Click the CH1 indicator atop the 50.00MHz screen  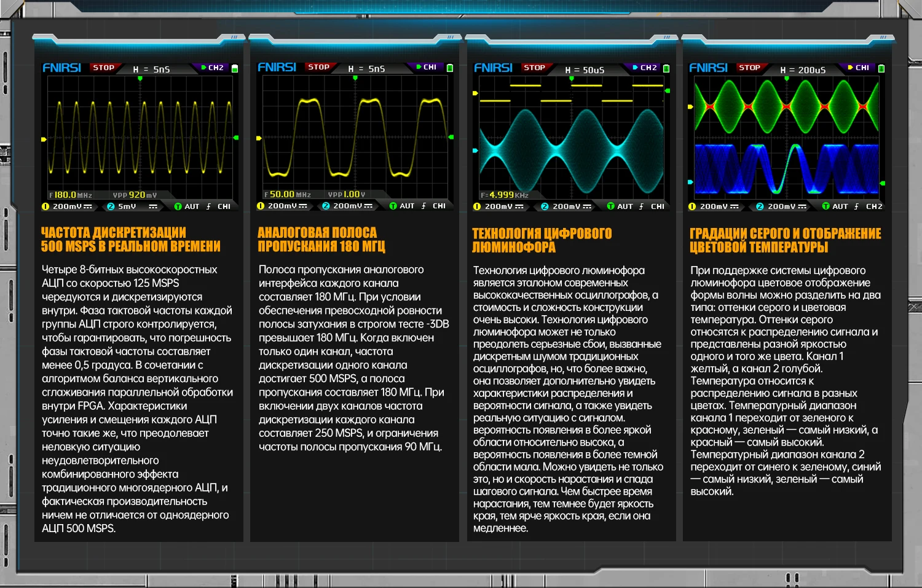pyautogui.click(x=427, y=67)
